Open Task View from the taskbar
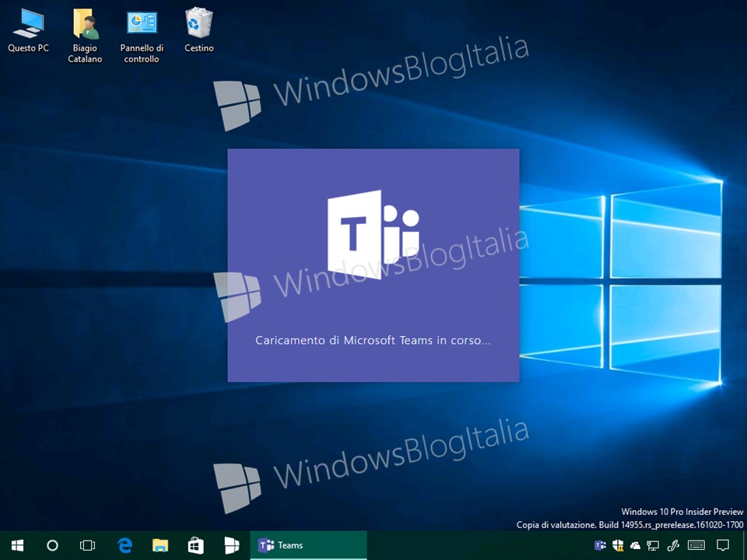Image resolution: width=747 pixels, height=560 pixels. tap(88, 545)
